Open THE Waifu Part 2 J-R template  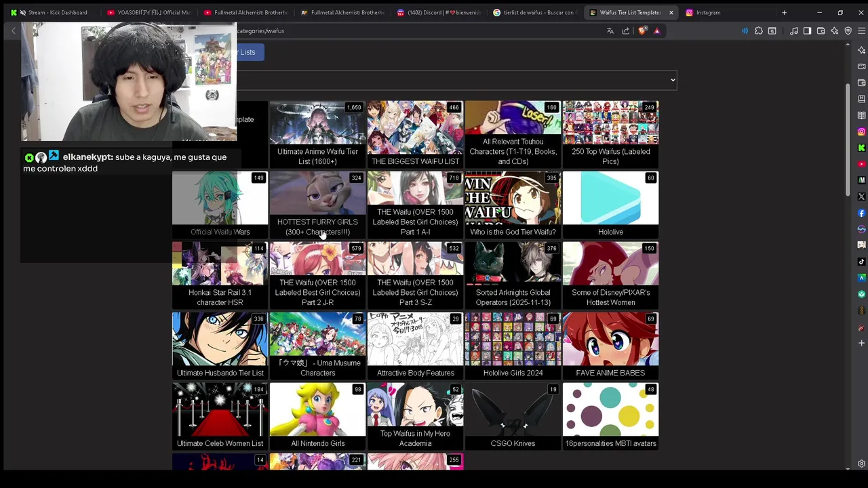tap(317, 275)
